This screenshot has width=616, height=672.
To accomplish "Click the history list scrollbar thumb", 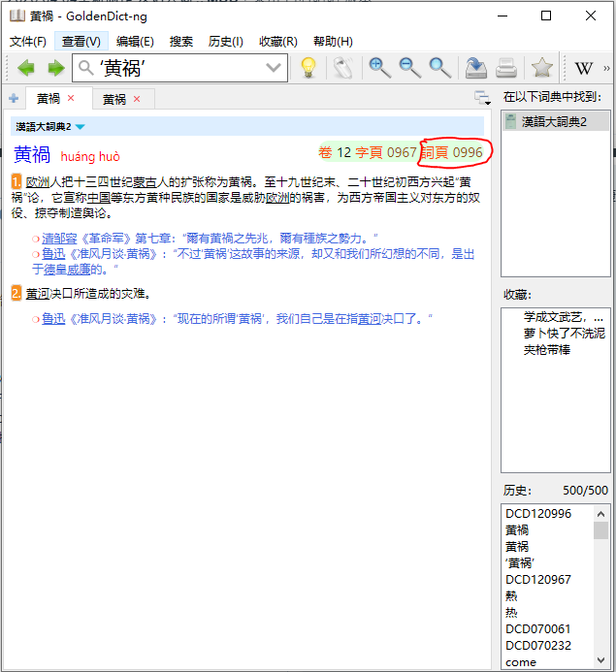I will tap(601, 530).
